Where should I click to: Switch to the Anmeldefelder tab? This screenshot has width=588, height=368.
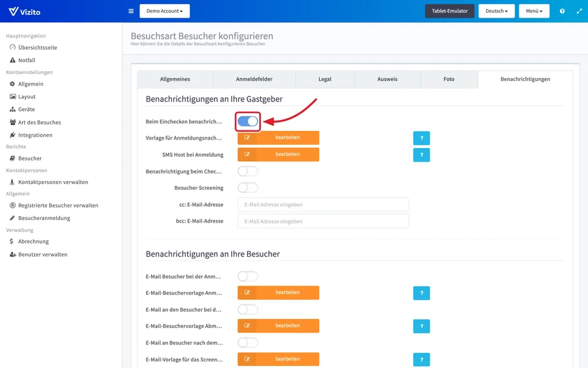point(254,79)
